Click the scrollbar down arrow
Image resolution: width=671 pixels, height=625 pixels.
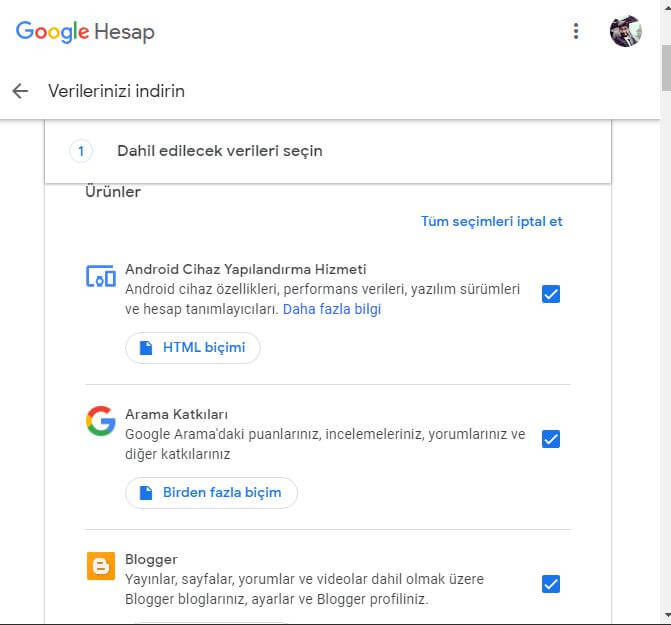click(666, 616)
